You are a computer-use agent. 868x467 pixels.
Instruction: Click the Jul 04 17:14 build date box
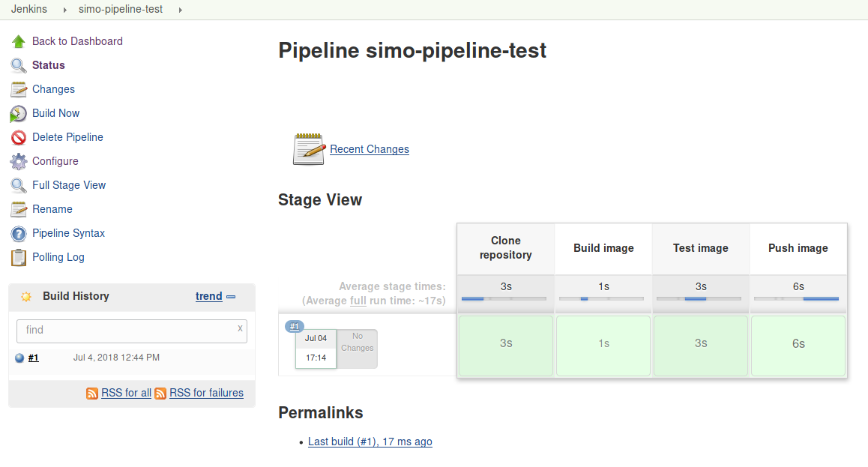pos(316,349)
